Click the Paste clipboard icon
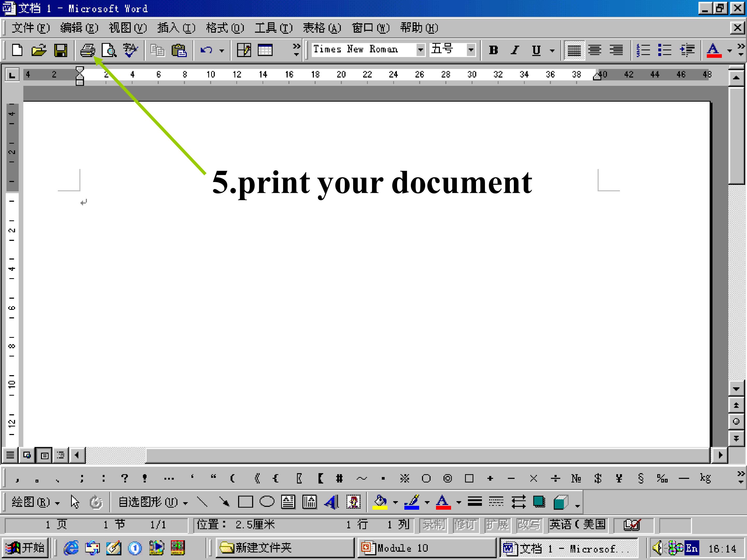Viewport: 747px width, 560px height. (x=179, y=51)
